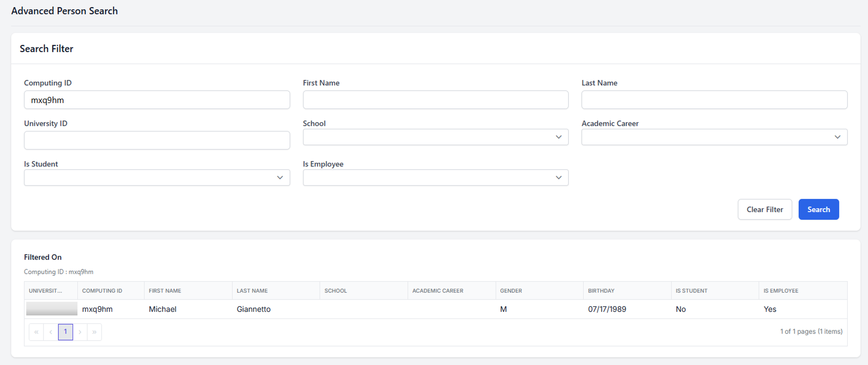Select page number 1 in pagination
The width and height of the screenshot is (868, 365).
(x=65, y=332)
